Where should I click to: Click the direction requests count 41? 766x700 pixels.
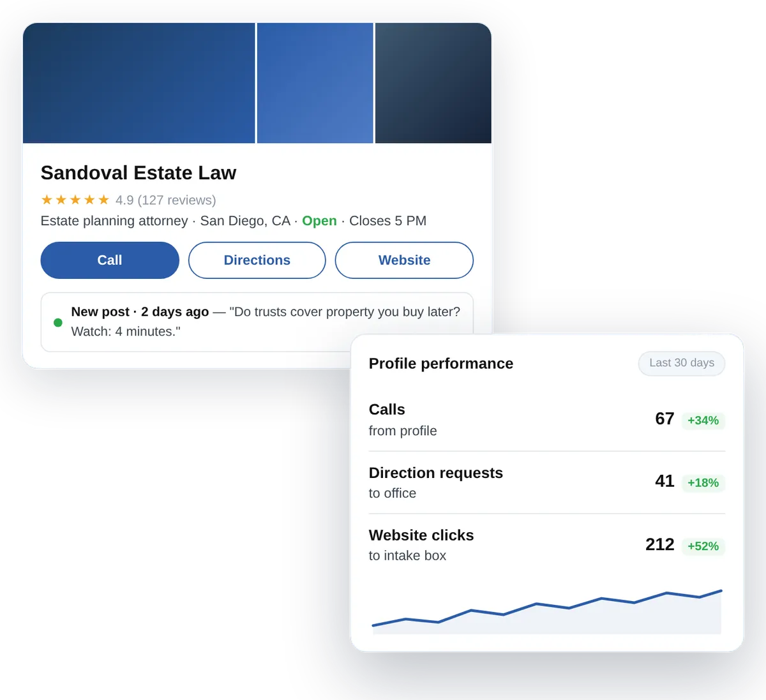665,481
